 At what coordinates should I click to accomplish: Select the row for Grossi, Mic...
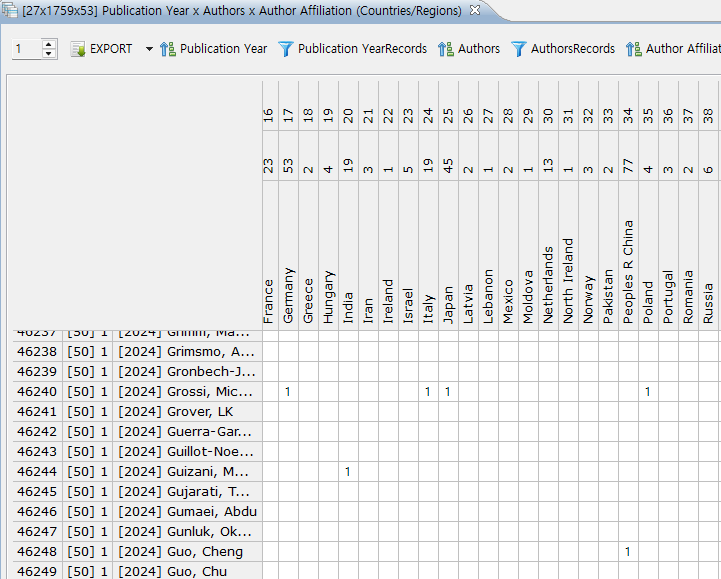click(185, 392)
